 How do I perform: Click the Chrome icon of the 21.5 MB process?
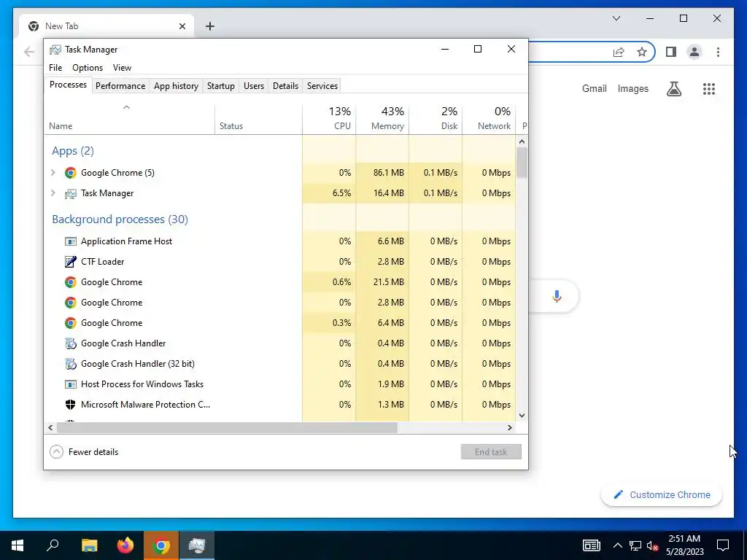pyautogui.click(x=71, y=282)
